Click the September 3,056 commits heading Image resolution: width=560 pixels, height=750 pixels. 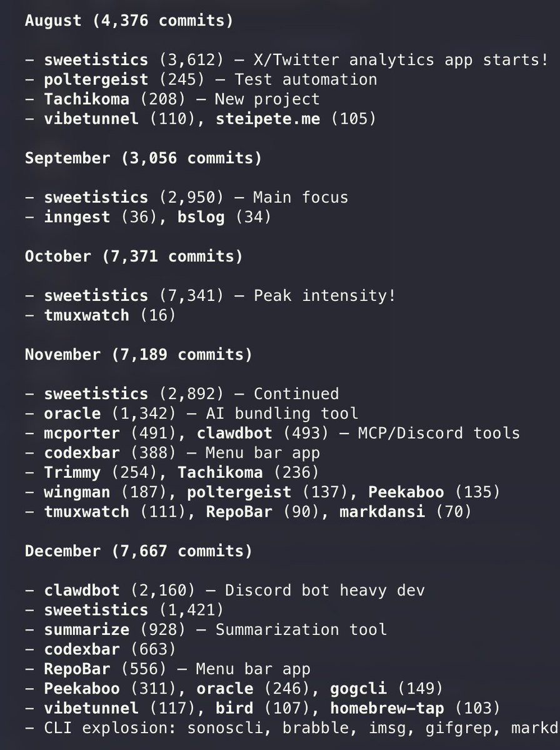pyautogui.click(x=143, y=158)
